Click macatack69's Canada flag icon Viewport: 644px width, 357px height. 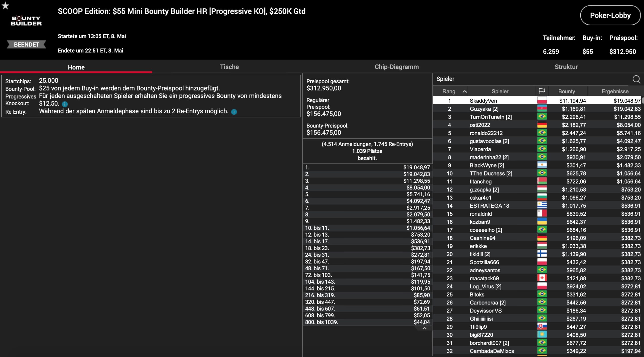542,278
